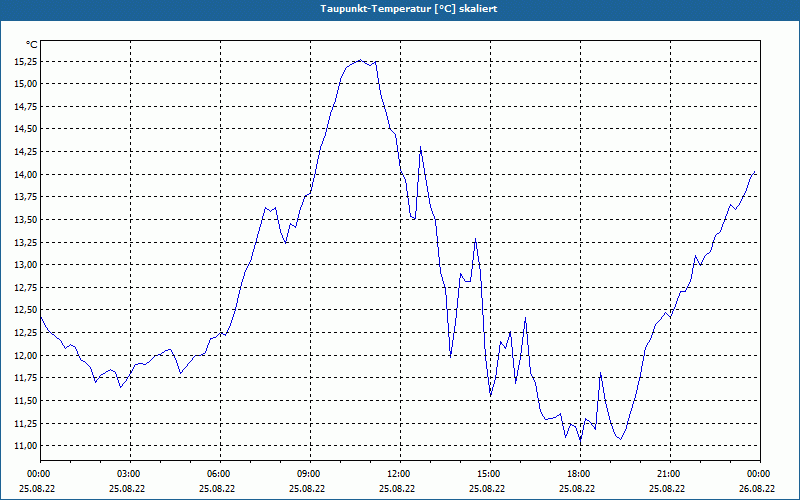Click the 12:00 time axis label
This screenshot has width=800, height=500.
[400, 474]
